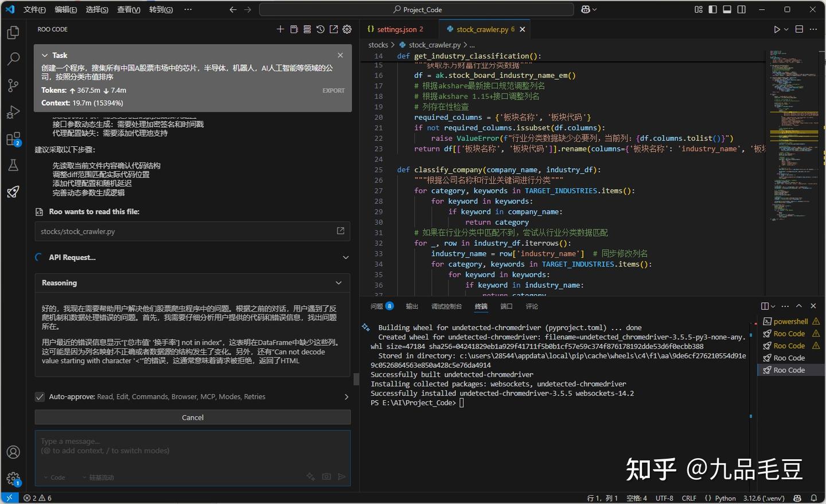
Task: Disable the Auto-approve checkbox
Action: pyautogui.click(x=40, y=396)
